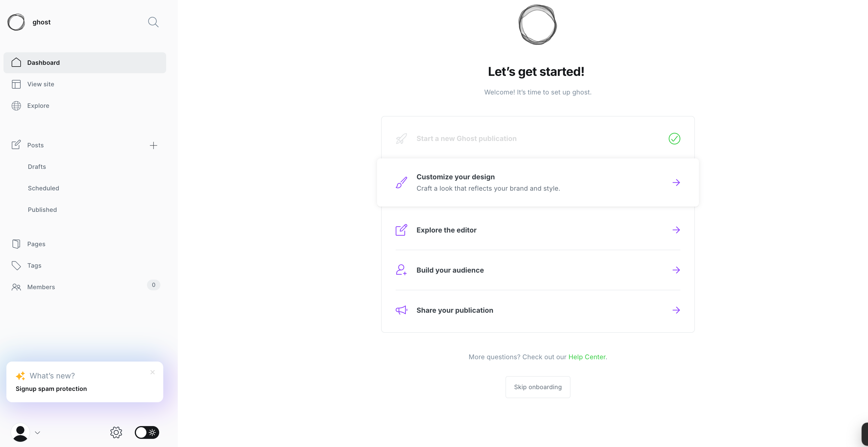Dismiss the What's new notification

click(x=153, y=372)
